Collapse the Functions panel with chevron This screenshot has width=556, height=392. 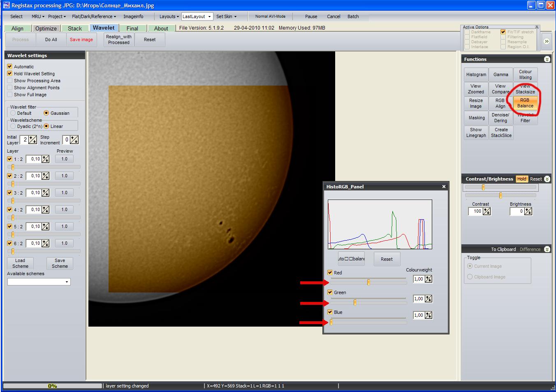[547, 59]
